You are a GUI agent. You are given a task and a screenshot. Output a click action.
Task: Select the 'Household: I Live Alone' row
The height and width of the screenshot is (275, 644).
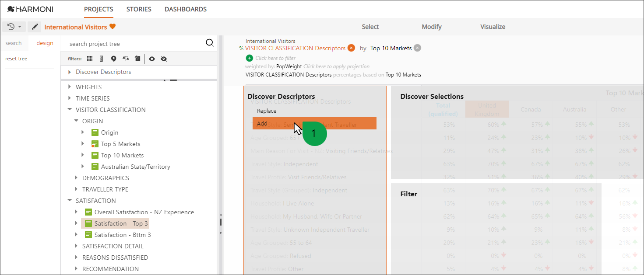coord(282,203)
